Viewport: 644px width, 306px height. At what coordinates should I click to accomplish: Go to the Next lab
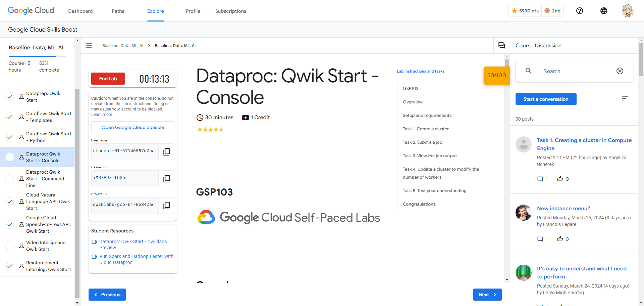[487, 295]
